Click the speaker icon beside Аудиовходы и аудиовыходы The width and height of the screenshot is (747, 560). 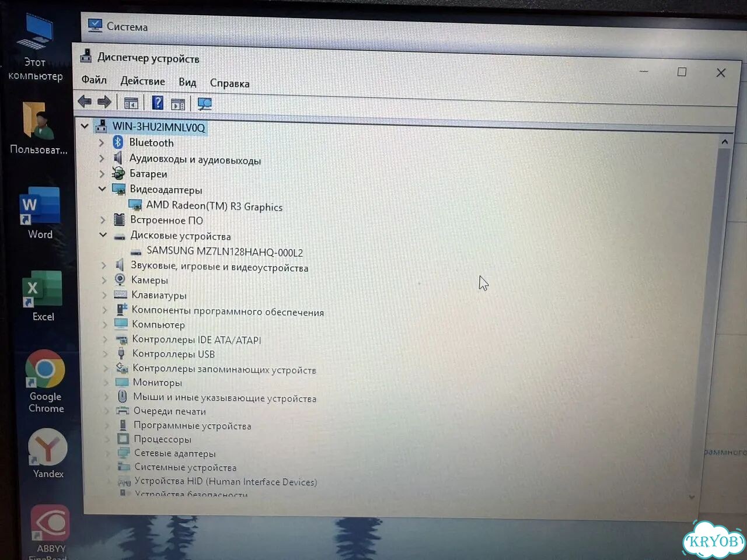(x=118, y=157)
